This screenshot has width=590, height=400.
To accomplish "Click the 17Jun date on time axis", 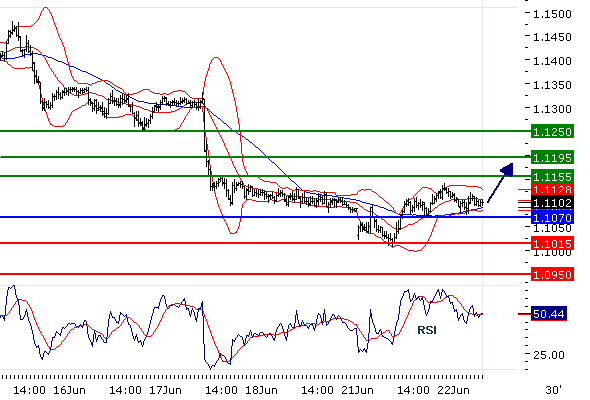I will [x=165, y=390].
